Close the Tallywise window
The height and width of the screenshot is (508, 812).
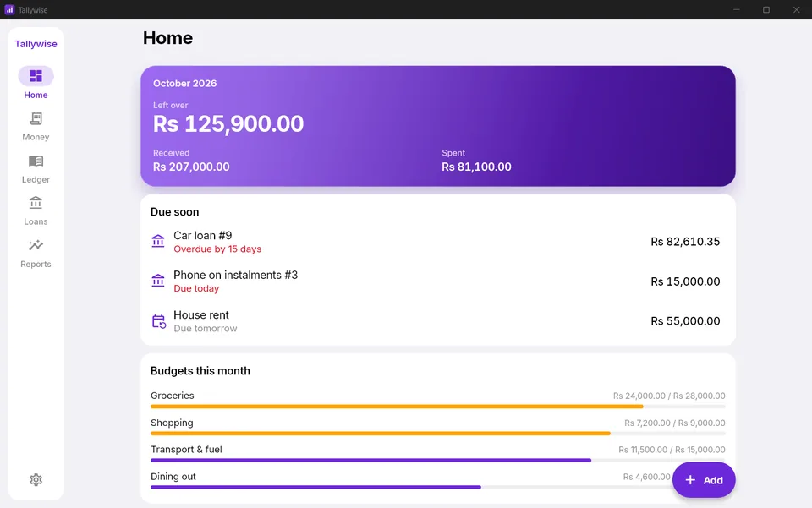coord(797,10)
